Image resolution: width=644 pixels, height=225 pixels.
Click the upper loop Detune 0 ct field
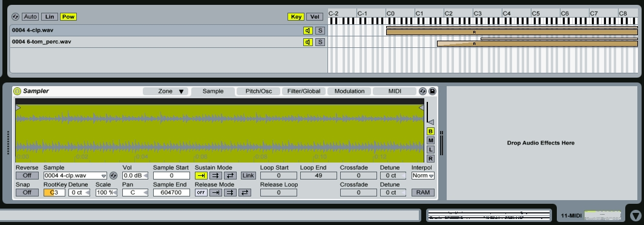393,176
